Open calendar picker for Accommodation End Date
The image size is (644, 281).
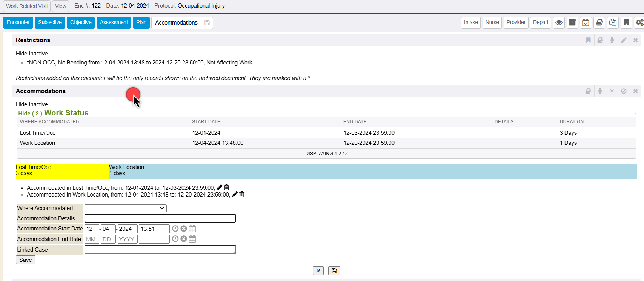[x=192, y=239]
